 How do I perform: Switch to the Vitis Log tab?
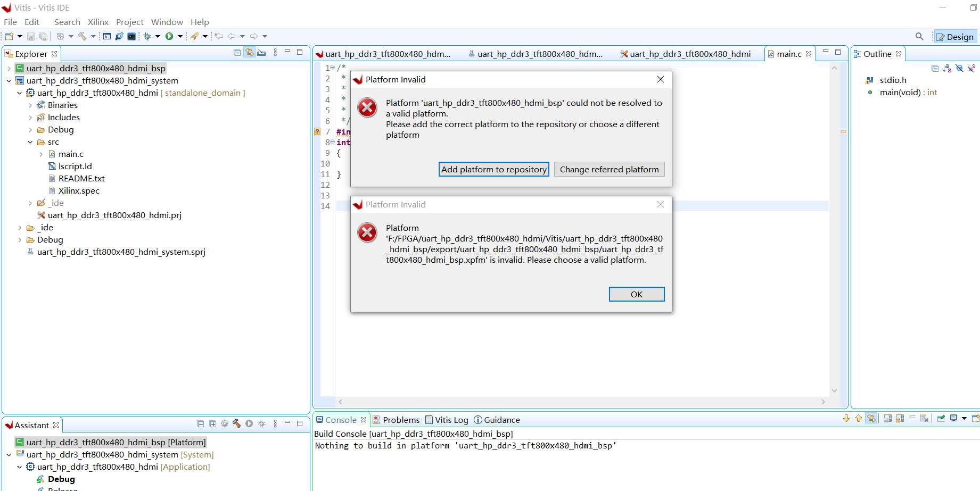(x=447, y=420)
